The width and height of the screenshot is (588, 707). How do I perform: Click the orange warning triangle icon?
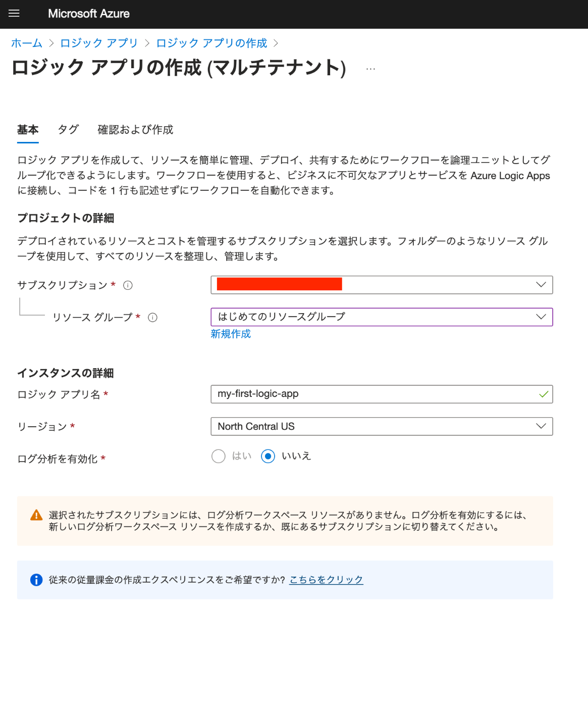click(x=36, y=515)
